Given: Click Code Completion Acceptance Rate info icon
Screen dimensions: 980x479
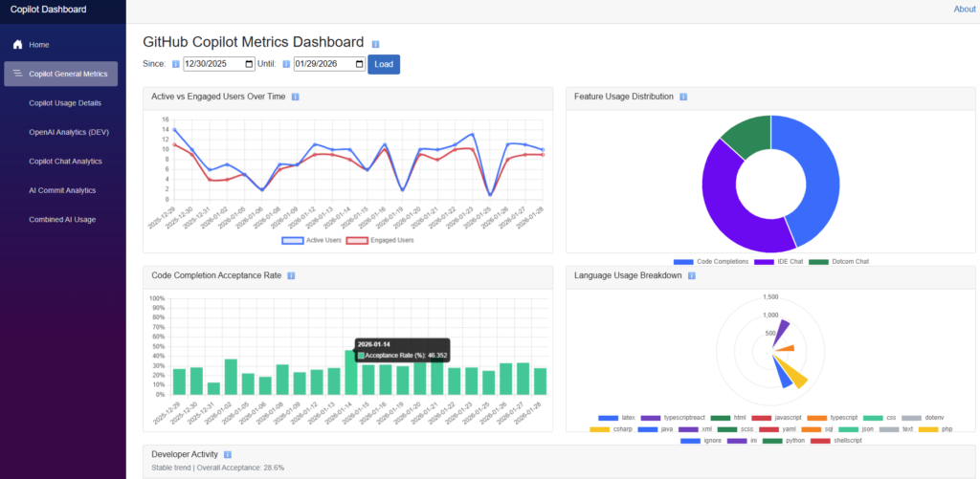Looking at the screenshot, I should point(291,275).
